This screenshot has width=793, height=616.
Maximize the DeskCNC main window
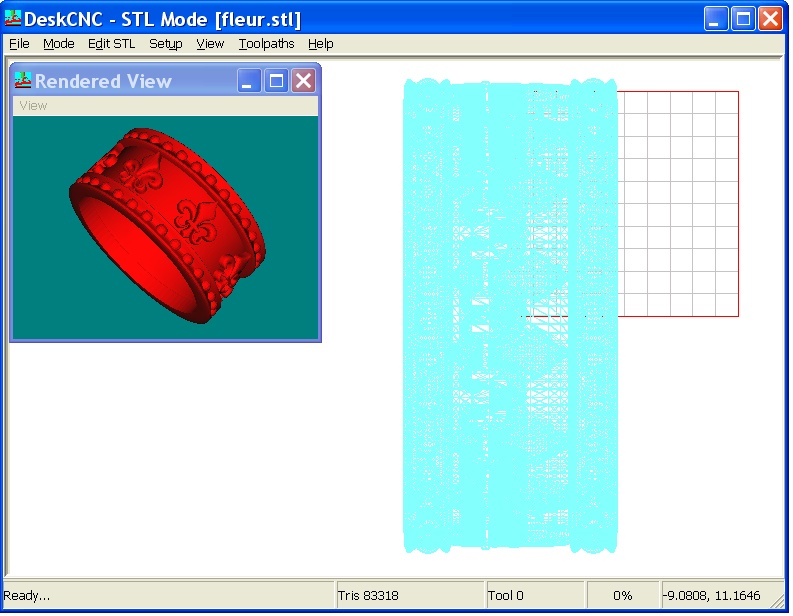click(743, 19)
